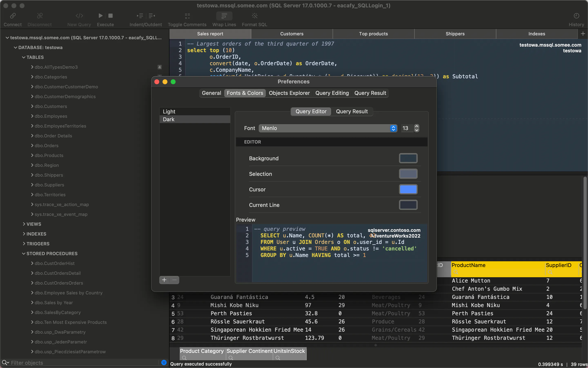Open the General preferences tab
Image resolution: width=588 pixels, height=368 pixels.
pyautogui.click(x=211, y=93)
